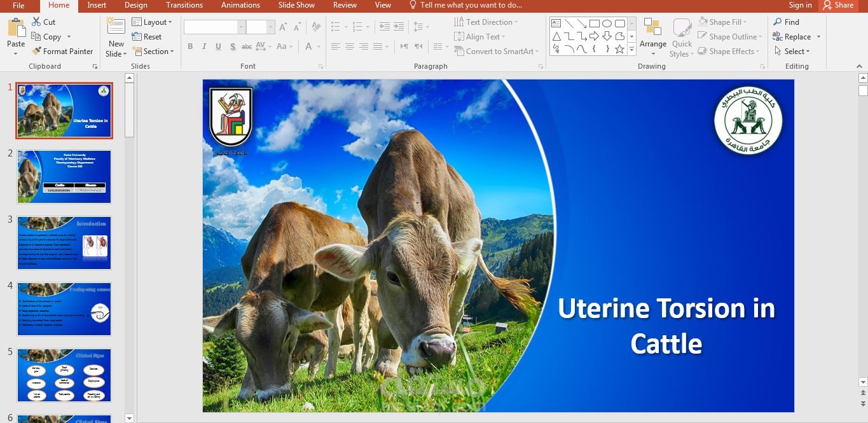Screen dimensions: 868x423
Task: Pick the Oval shape from gallery
Action: coord(607,23)
